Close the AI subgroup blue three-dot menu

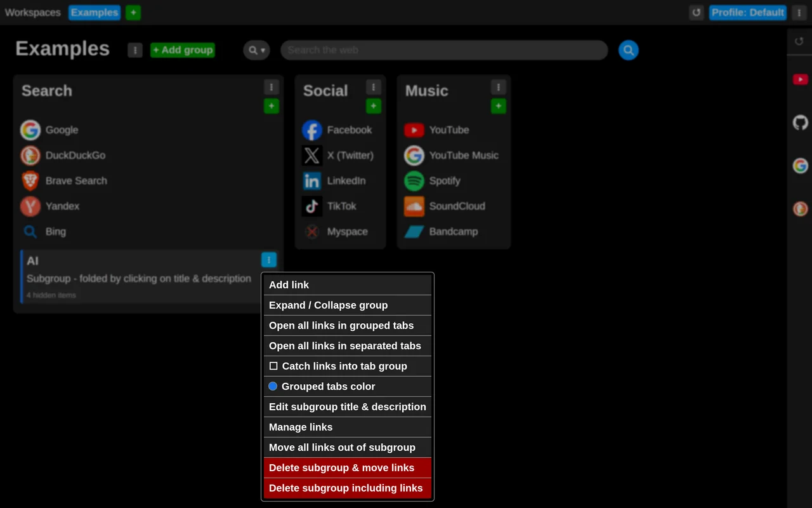(269, 260)
